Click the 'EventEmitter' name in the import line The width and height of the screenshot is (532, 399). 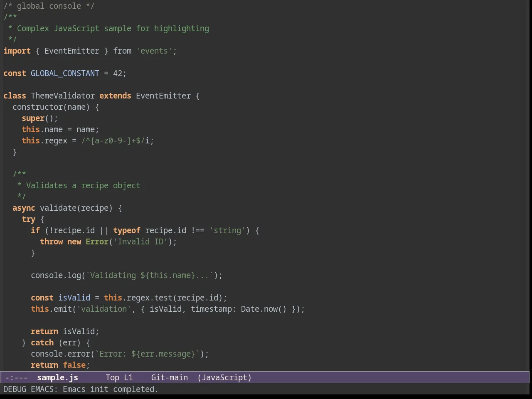(72, 51)
